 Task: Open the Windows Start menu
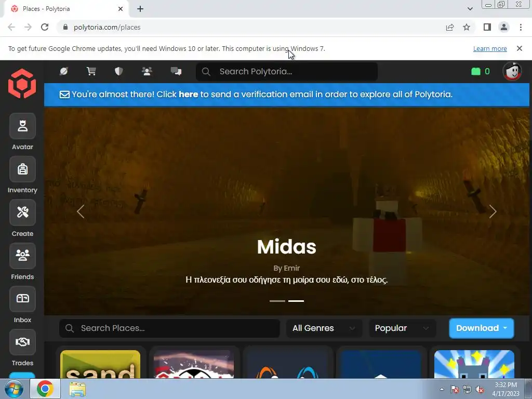coord(14,389)
